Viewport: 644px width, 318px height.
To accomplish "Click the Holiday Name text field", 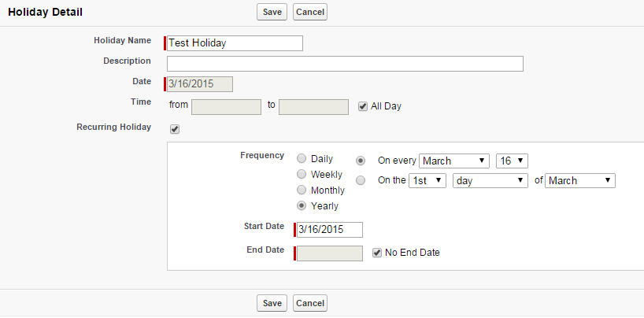I will [x=235, y=43].
